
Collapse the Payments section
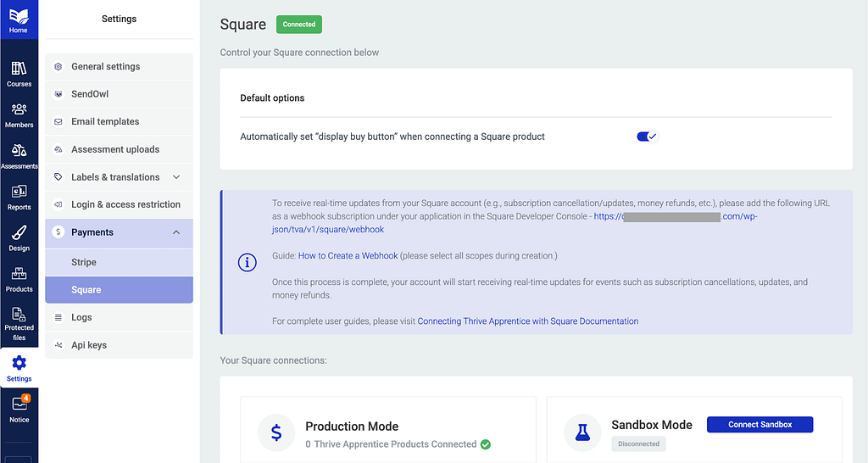(x=176, y=232)
